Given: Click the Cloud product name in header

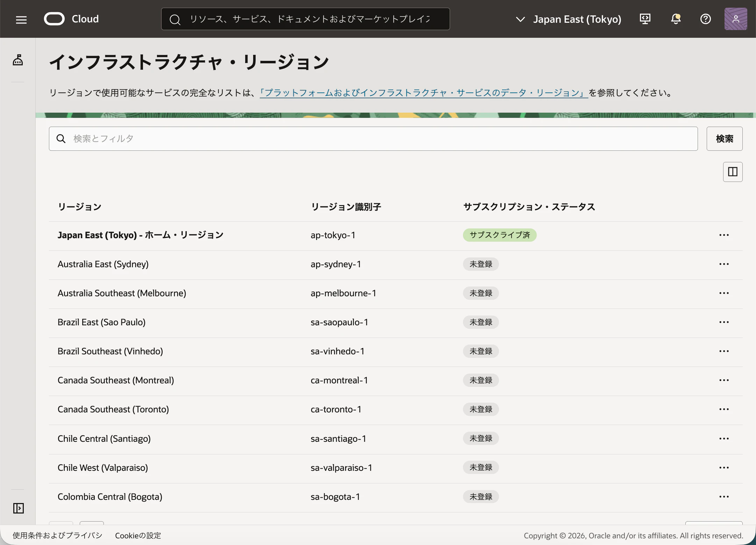Looking at the screenshot, I should (x=85, y=19).
